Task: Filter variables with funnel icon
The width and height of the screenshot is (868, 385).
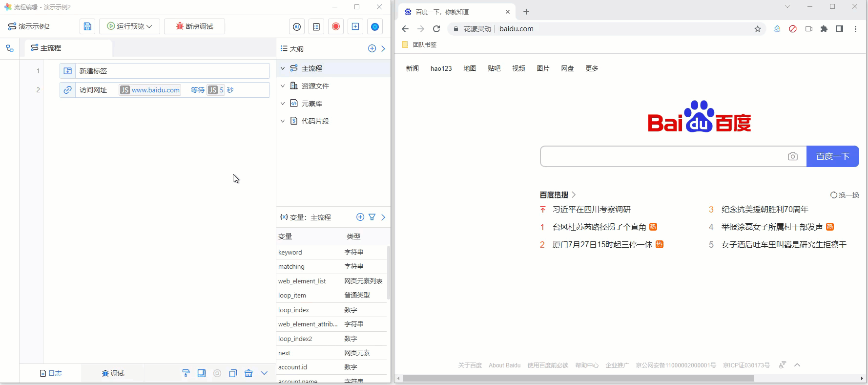Action: 372,217
